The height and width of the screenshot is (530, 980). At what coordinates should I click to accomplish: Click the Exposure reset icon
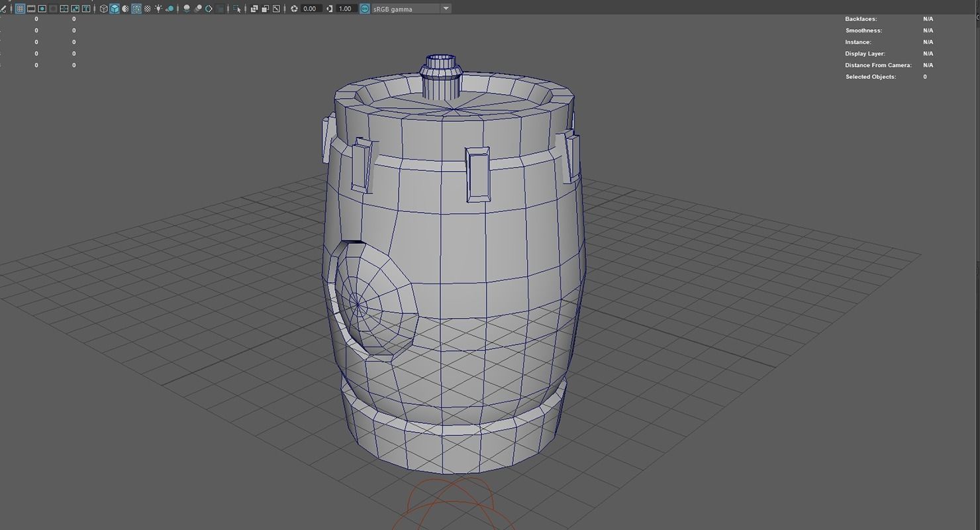coord(294,9)
